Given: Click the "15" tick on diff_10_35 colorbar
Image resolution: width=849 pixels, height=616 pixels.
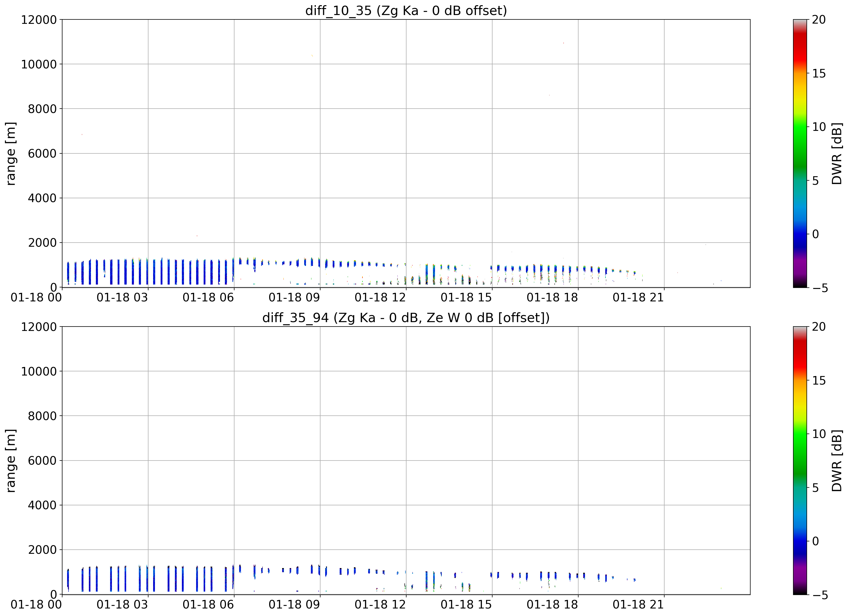Looking at the screenshot, I should (x=819, y=73).
